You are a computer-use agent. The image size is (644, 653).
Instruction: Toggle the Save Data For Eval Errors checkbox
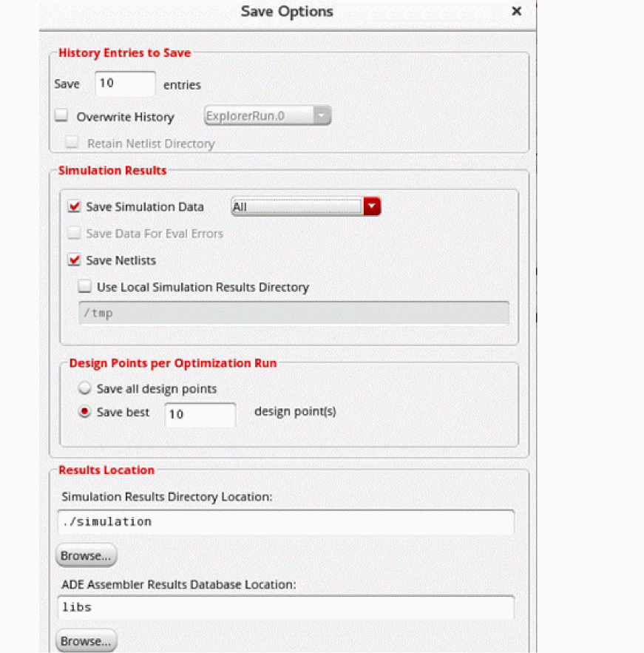pyautogui.click(x=74, y=234)
